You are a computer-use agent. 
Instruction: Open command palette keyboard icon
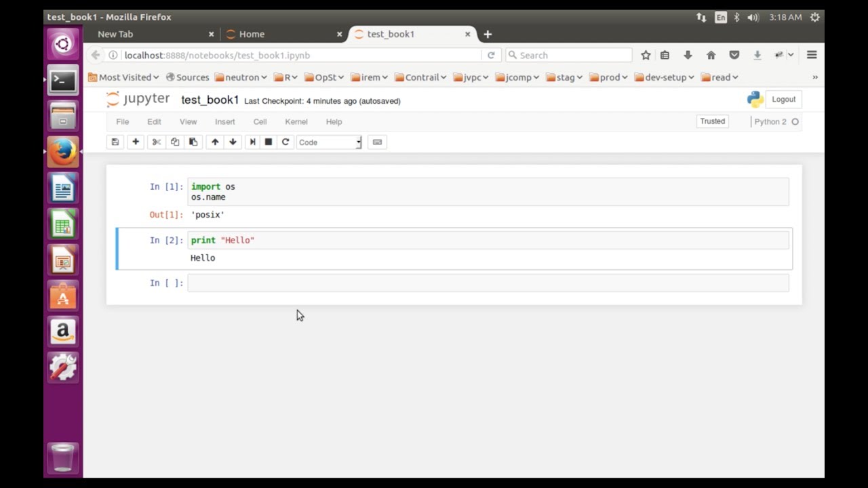[377, 142]
